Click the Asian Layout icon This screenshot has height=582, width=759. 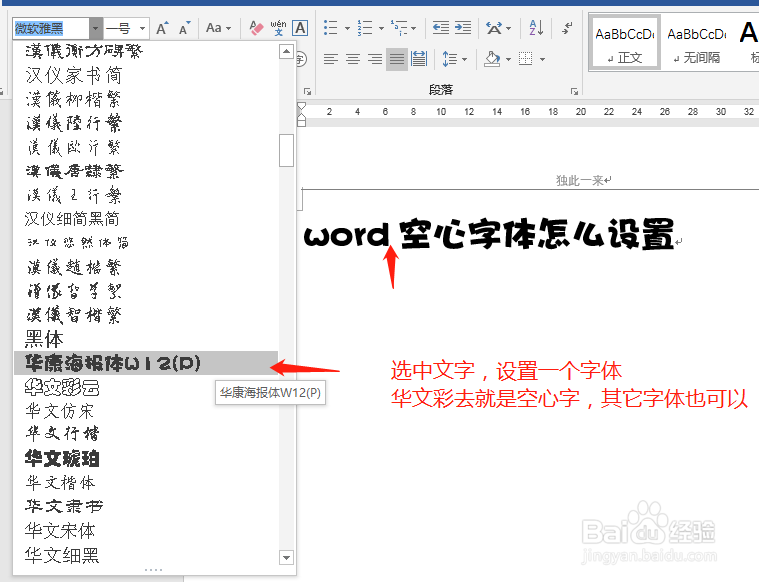[494, 28]
